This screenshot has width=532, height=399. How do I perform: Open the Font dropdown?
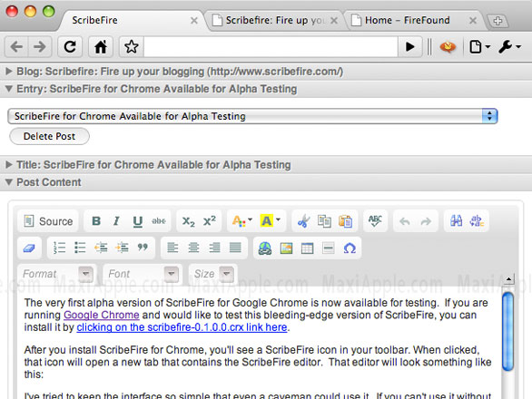(x=143, y=274)
